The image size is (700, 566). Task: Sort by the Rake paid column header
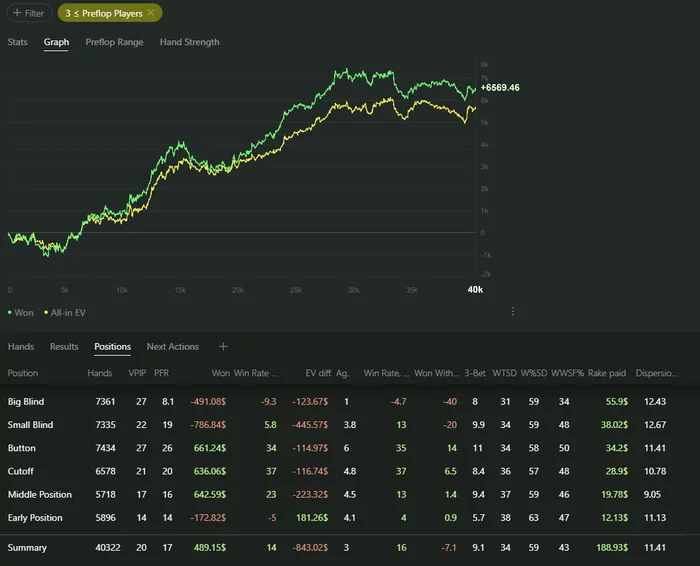(607, 373)
